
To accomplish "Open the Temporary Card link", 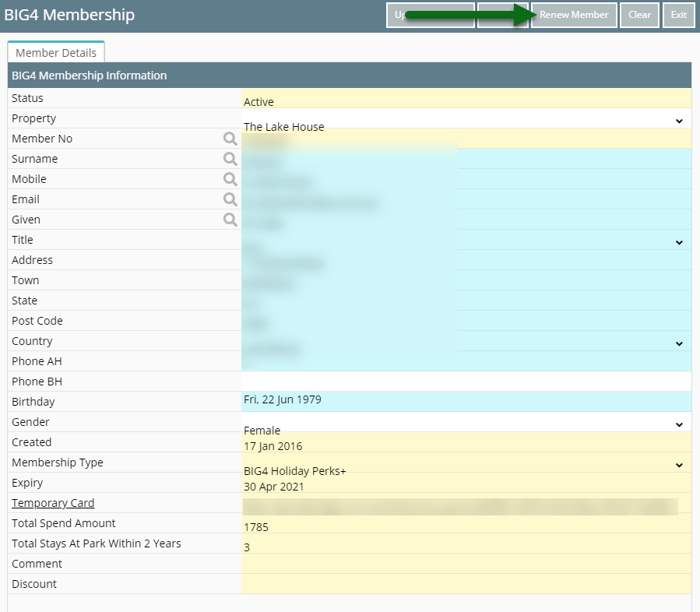I will pos(53,503).
